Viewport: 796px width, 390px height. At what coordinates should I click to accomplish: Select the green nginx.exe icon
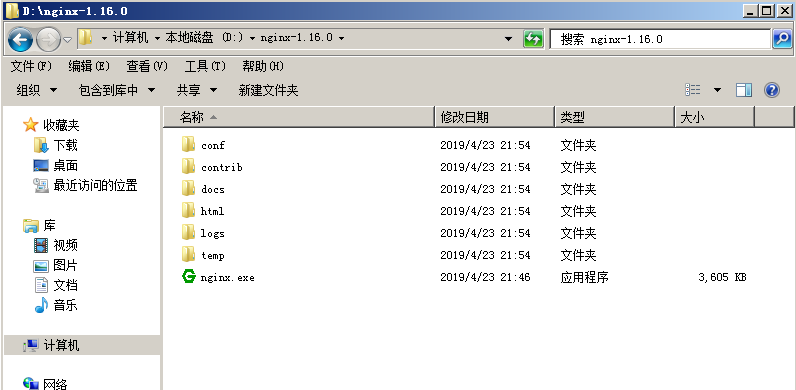189,276
